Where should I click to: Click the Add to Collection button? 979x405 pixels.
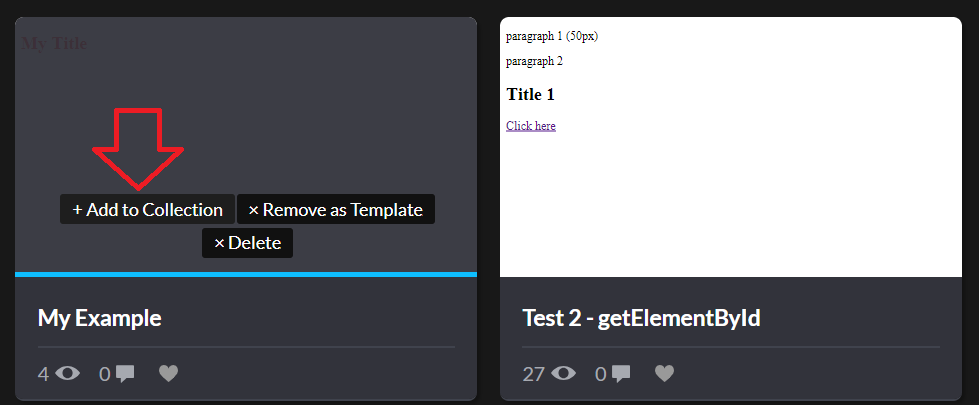pos(147,209)
